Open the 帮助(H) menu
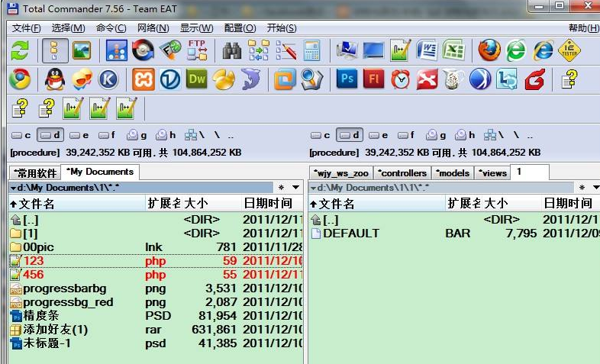This screenshot has width=600, height=364. 583,28
